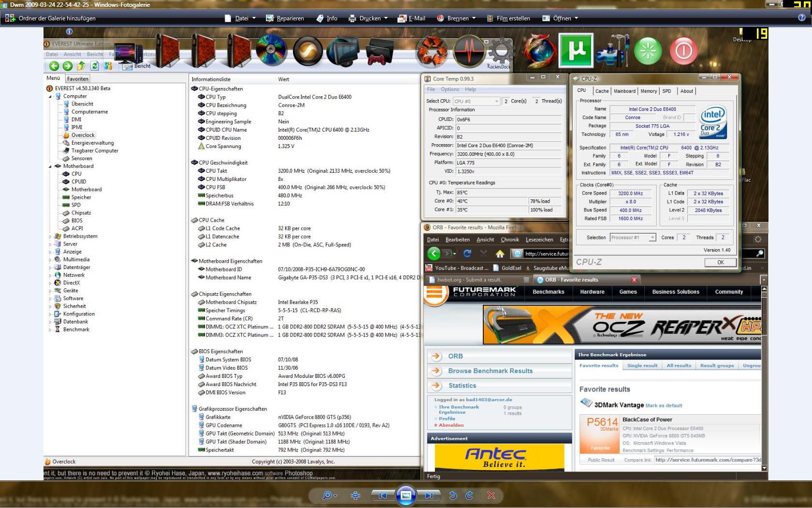Screen dimensions: 812x508
Task: Go to the next picture
Action: click(x=429, y=495)
